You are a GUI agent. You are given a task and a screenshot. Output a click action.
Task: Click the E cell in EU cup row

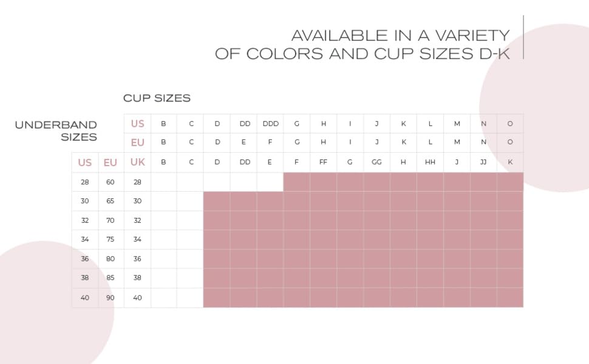243,142
